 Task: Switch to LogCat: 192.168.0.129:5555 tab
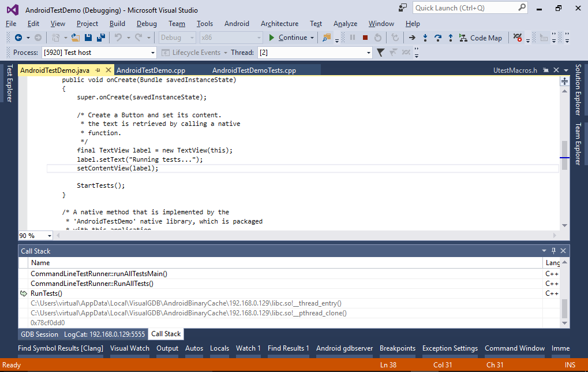click(104, 334)
